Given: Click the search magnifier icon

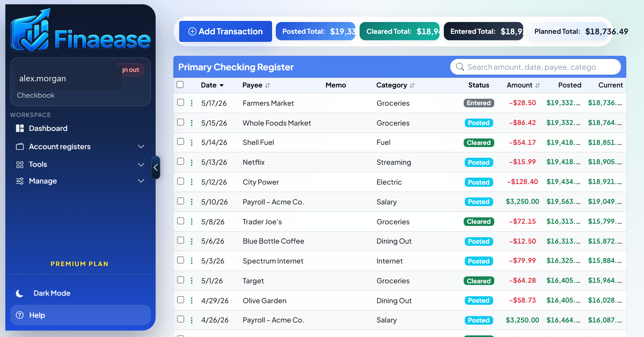Looking at the screenshot, I should point(460,67).
